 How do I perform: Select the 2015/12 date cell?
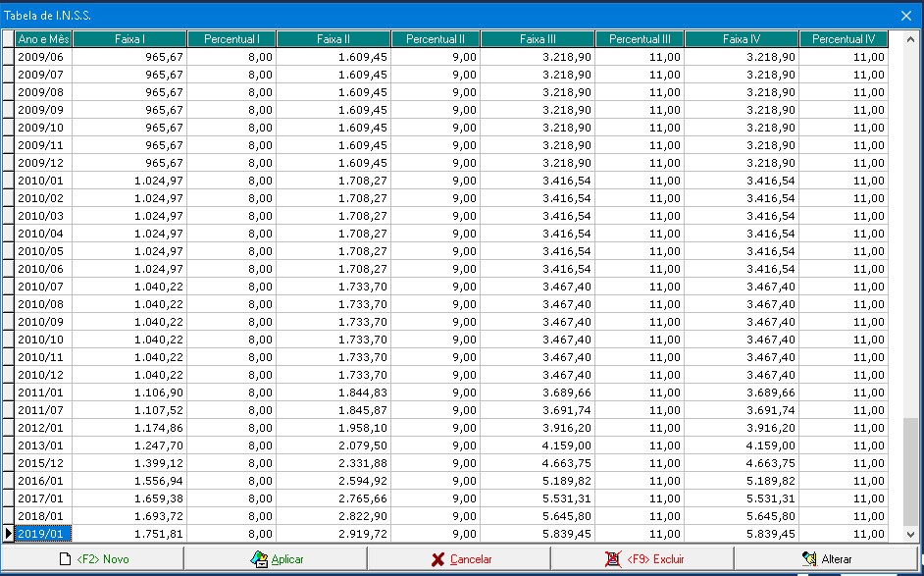click(x=43, y=463)
